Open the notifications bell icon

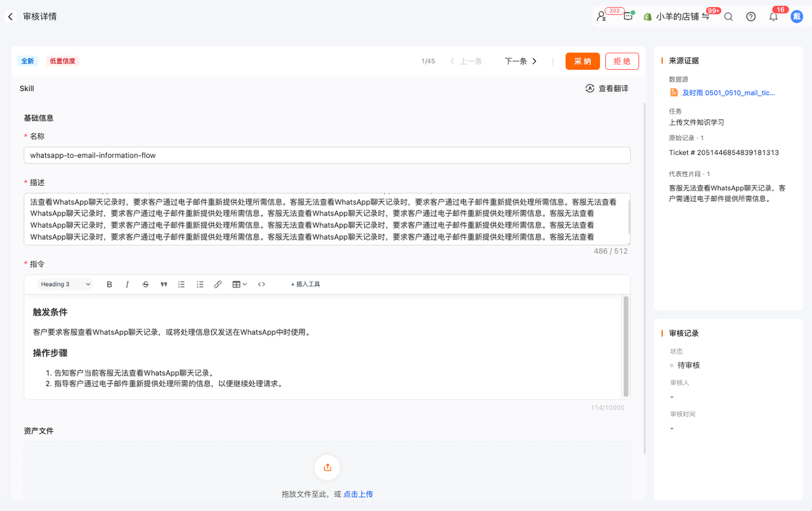click(773, 16)
